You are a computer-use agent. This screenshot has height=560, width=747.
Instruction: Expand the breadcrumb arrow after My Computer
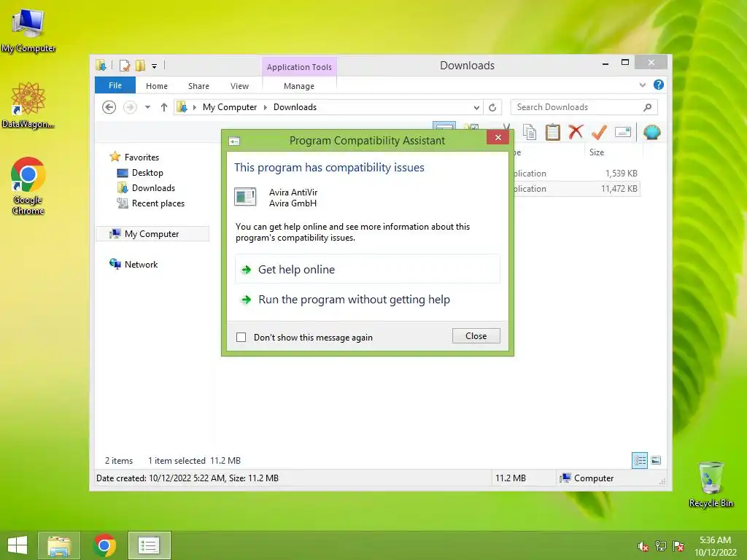[x=266, y=107]
